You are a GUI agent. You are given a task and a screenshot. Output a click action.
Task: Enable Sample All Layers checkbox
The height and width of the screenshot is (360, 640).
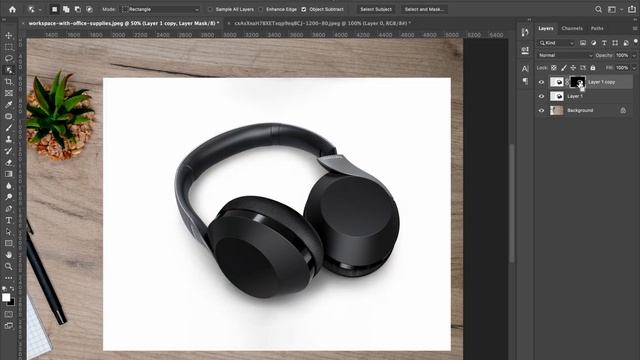(x=210, y=9)
